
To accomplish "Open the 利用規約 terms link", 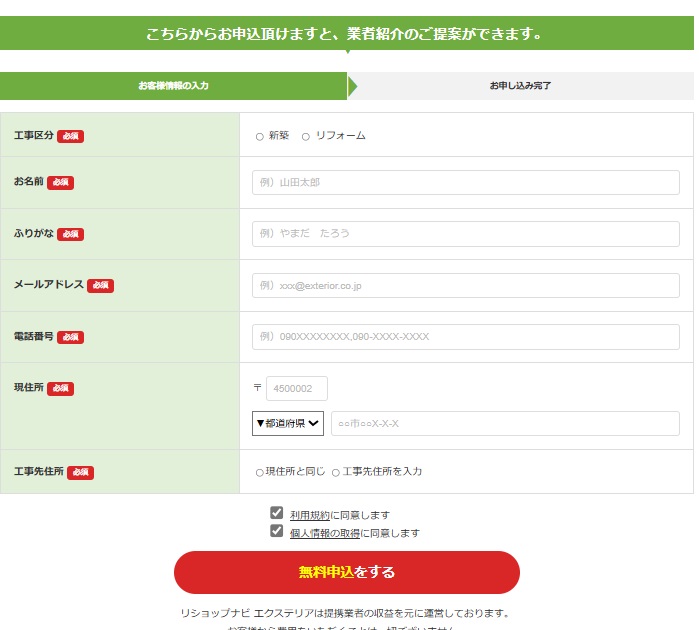I will 309,515.
